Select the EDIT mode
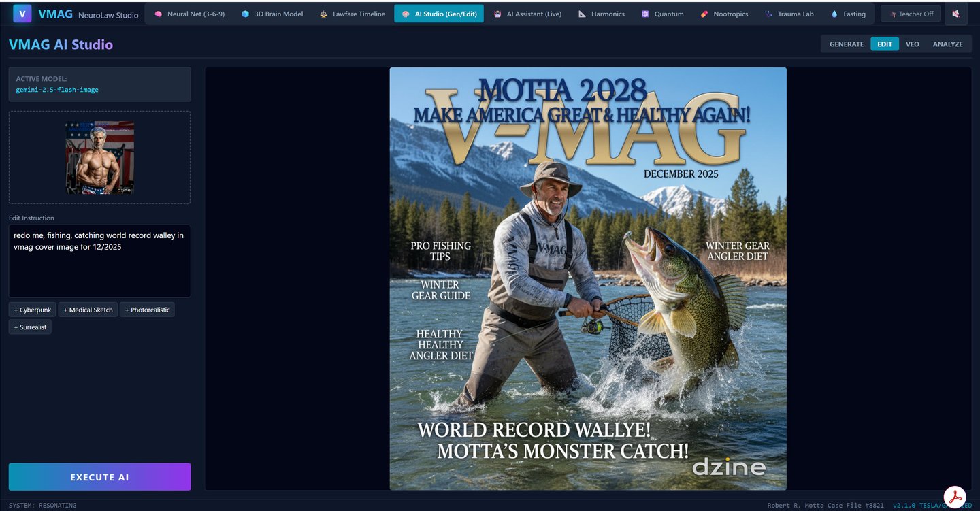The image size is (980, 511). click(885, 44)
